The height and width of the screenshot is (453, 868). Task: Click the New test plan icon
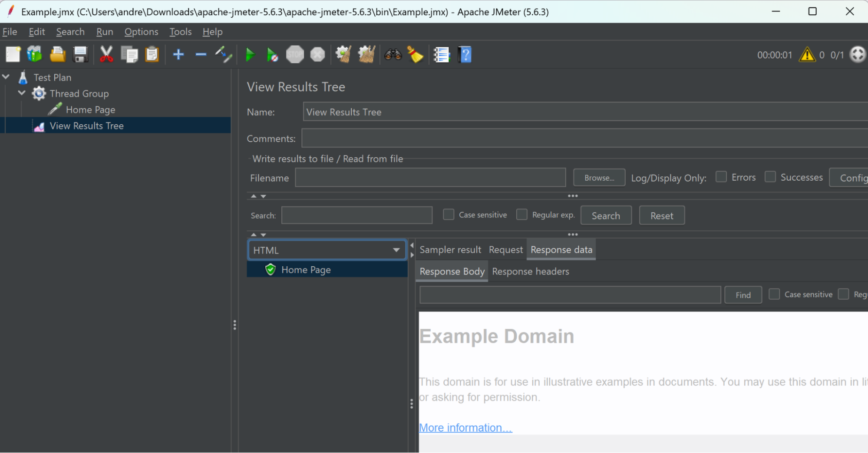pyautogui.click(x=13, y=55)
